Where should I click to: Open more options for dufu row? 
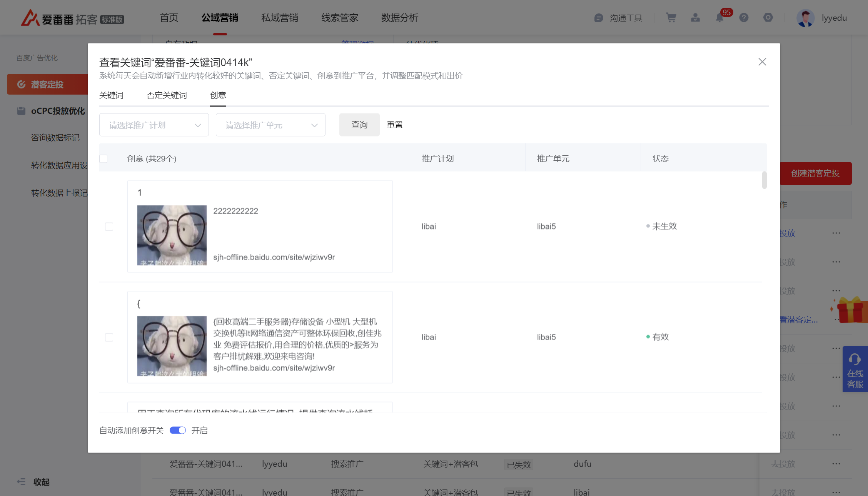pyautogui.click(x=836, y=464)
